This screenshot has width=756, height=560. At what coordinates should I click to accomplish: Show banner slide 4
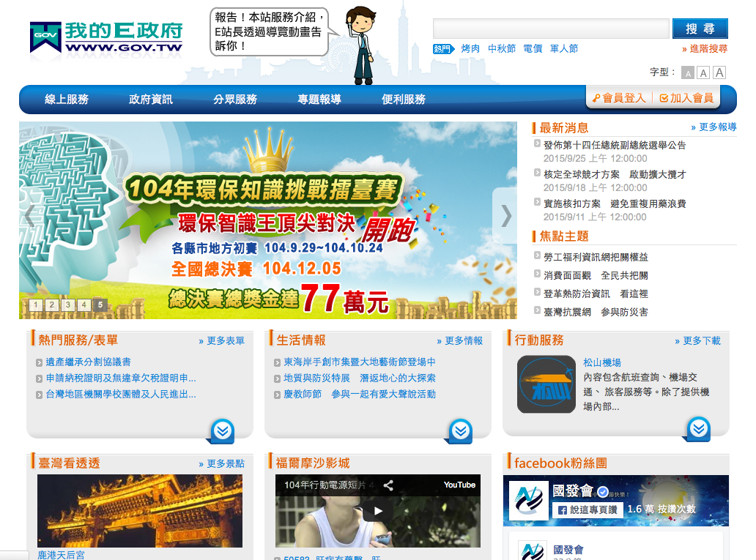tap(84, 305)
